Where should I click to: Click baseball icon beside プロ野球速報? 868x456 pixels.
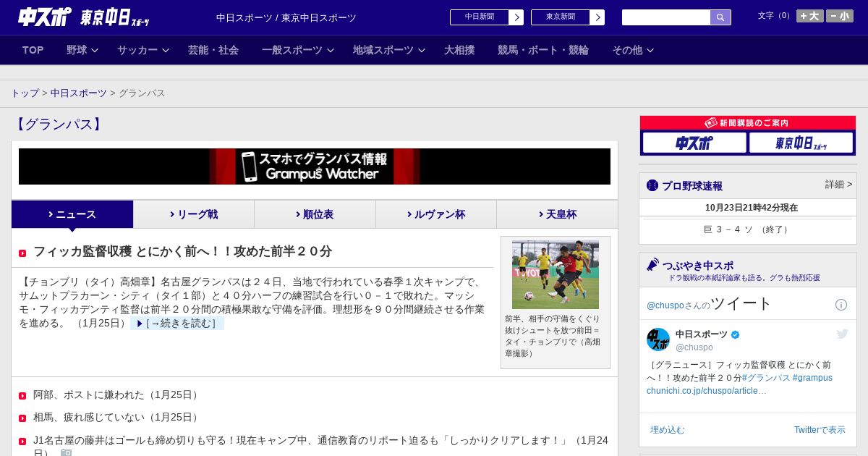click(x=652, y=185)
